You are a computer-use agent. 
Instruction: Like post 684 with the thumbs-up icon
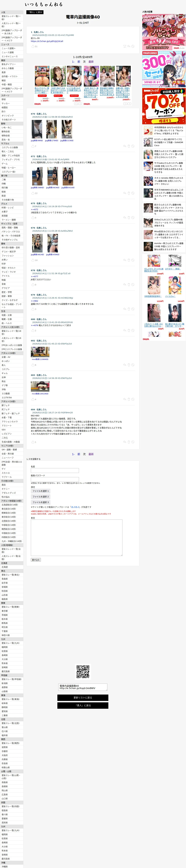pyautogui.click(x=33, y=442)
